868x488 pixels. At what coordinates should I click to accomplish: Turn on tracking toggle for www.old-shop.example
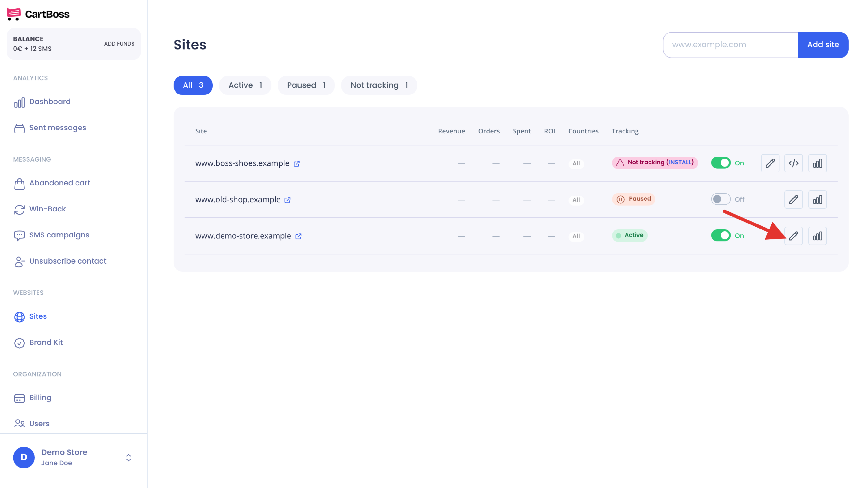(721, 199)
